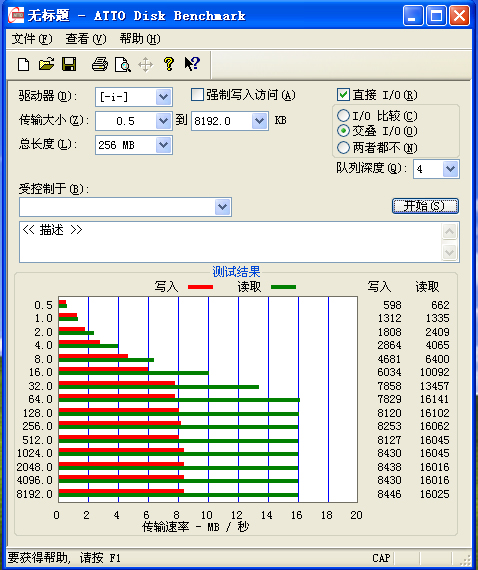Expand the 队列深度 queue depth dropdown

click(450, 169)
